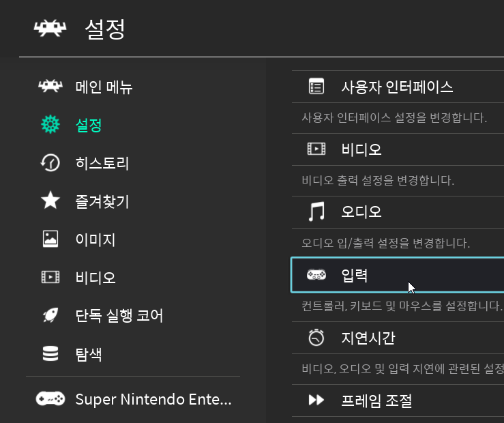This screenshot has width=504, height=423.
Task: Click the rocket icon for 단독 실행 코어
Action: click(x=50, y=315)
